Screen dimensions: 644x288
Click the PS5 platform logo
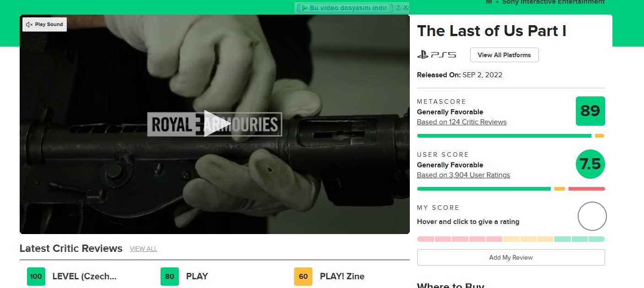point(436,55)
